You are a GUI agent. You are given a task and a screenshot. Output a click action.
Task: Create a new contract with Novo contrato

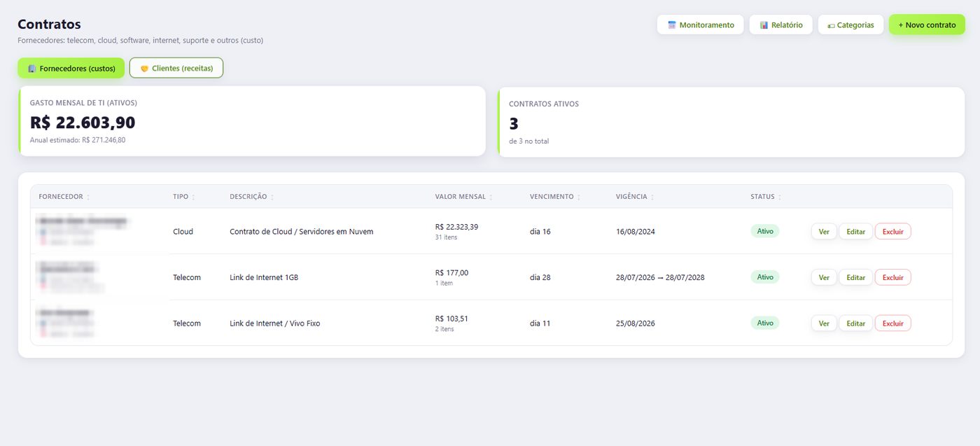[x=927, y=25]
